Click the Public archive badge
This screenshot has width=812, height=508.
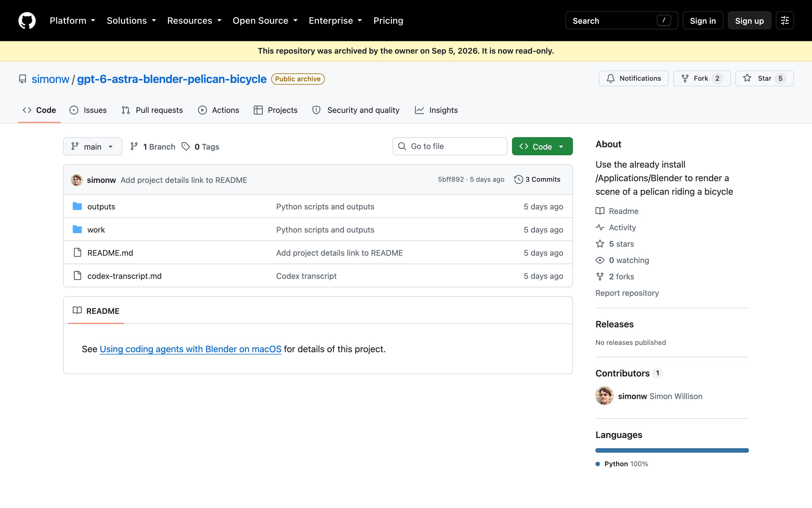coord(298,79)
